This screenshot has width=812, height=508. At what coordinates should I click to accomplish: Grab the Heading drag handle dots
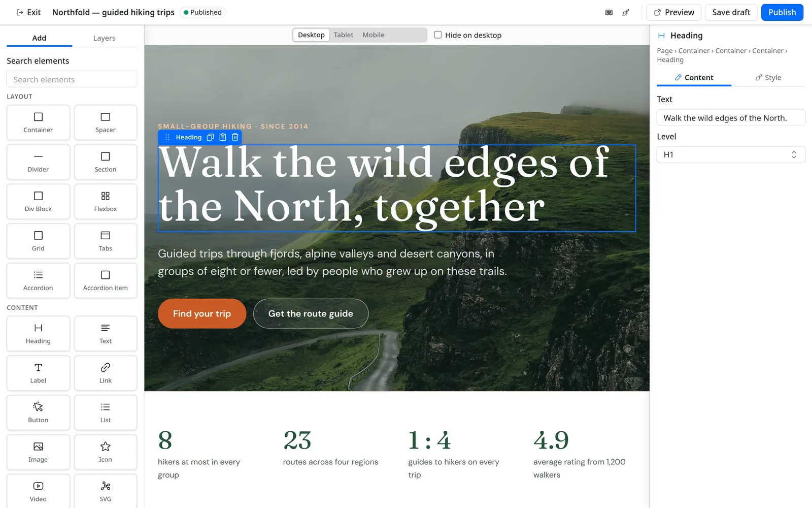pyautogui.click(x=167, y=137)
